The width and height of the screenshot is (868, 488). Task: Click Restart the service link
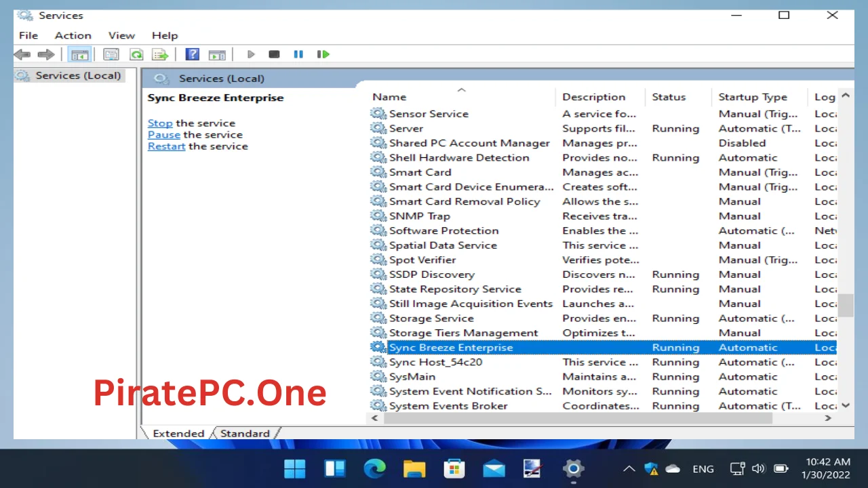pyautogui.click(x=166, y=146)
